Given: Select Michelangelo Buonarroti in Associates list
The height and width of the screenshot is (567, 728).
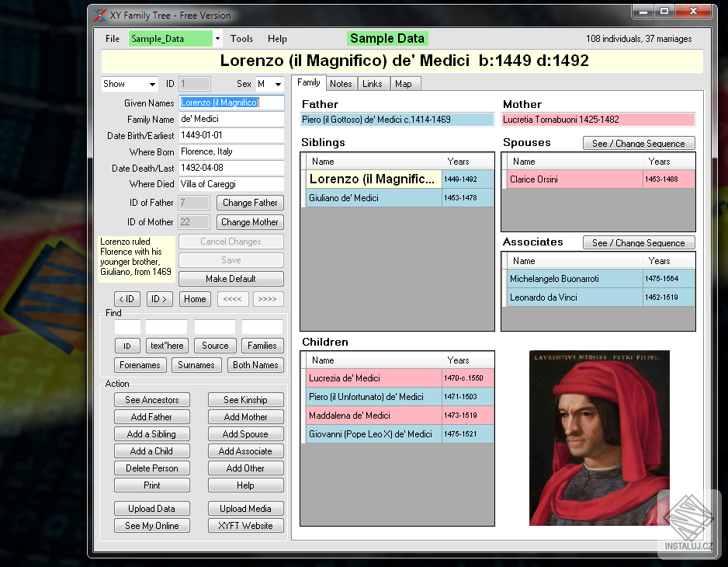Looking at the screenshot, I should coord(574,279).
